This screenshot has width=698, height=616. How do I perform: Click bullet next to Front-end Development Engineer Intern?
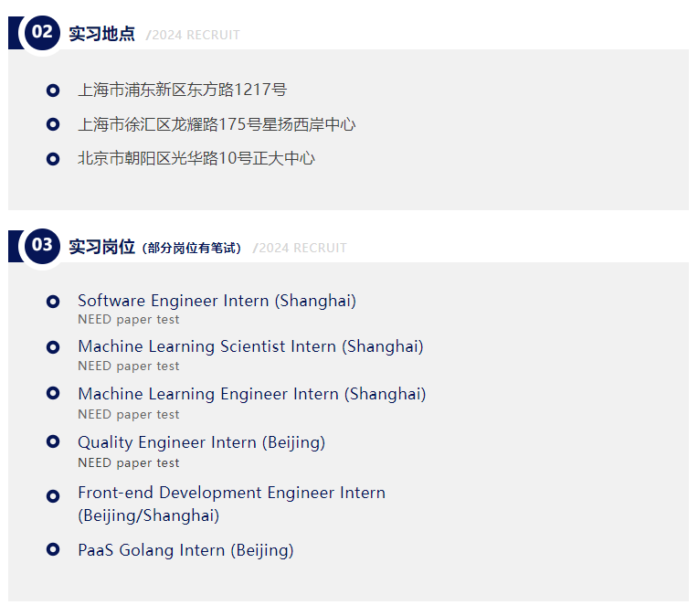click(53, 495)
